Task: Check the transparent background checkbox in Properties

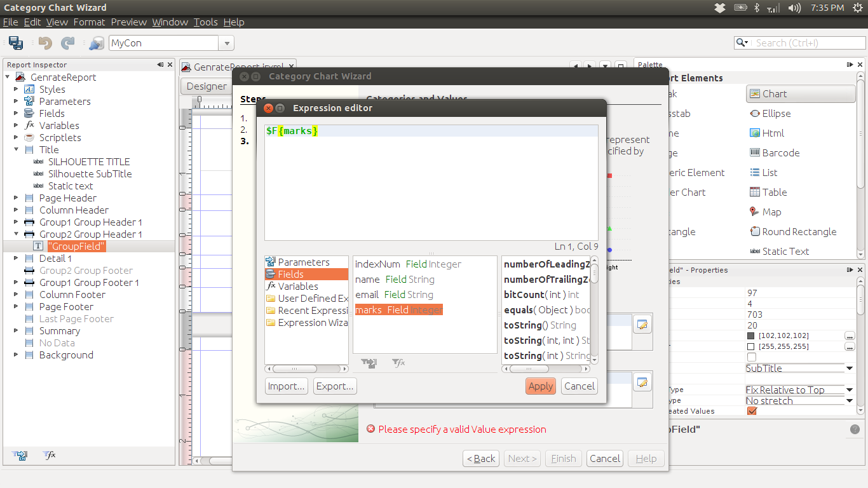Action: 752,357
